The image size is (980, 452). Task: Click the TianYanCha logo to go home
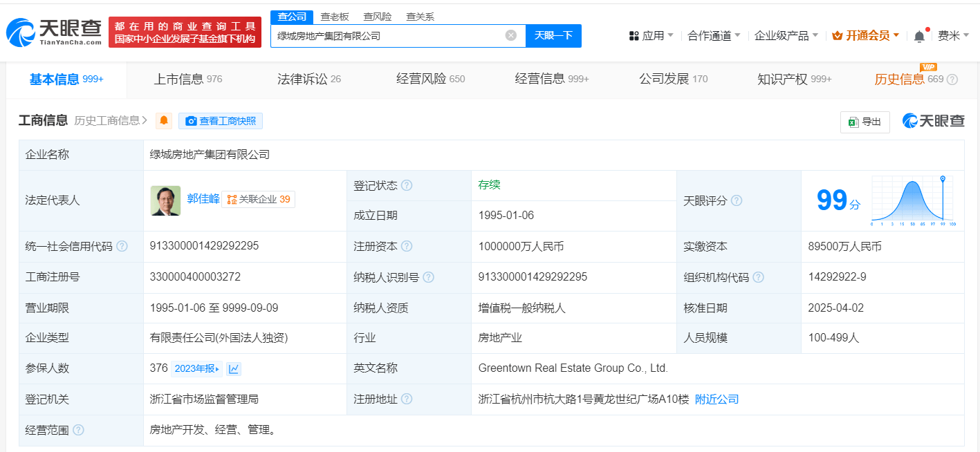(54, 32)
